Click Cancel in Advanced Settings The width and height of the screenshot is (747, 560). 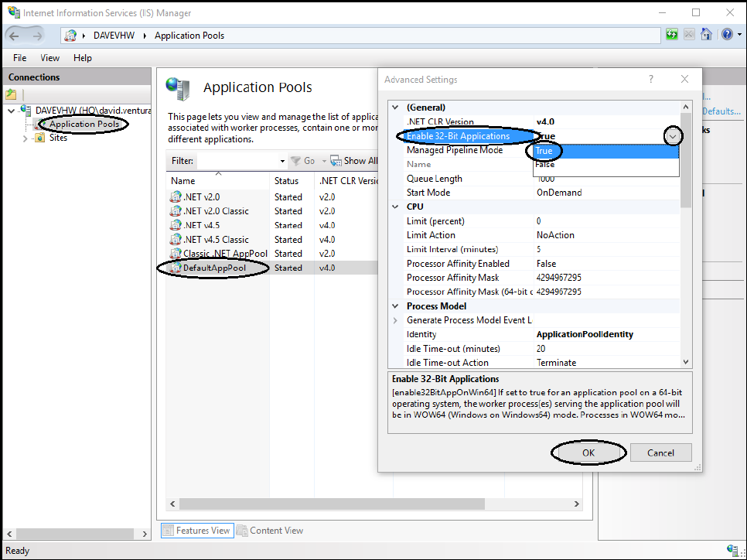(660, 452)
